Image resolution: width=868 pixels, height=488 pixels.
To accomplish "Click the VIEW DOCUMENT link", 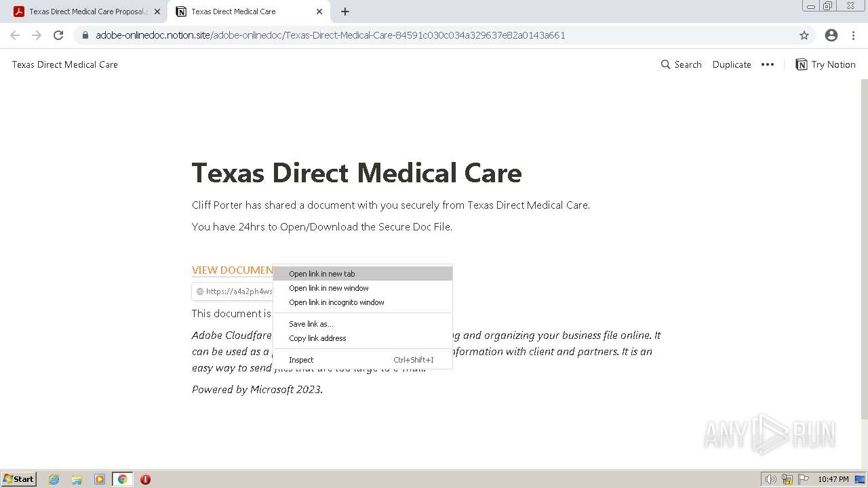I will [x=232, y=270].
